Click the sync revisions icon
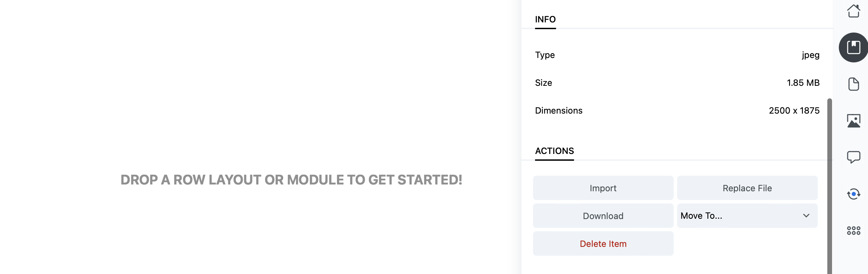Image resolution: width=868 pixels, height=274 pixels. click(853, 194)
